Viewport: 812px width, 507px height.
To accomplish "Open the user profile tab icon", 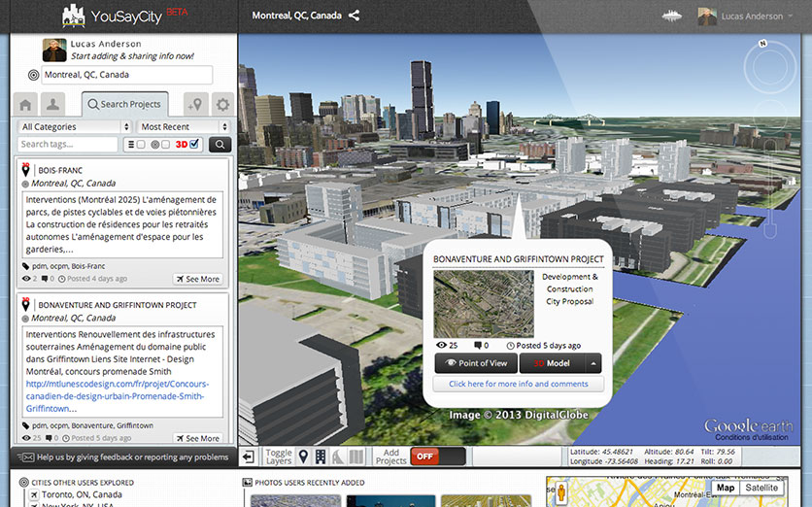I will click(x=52, y=105).
